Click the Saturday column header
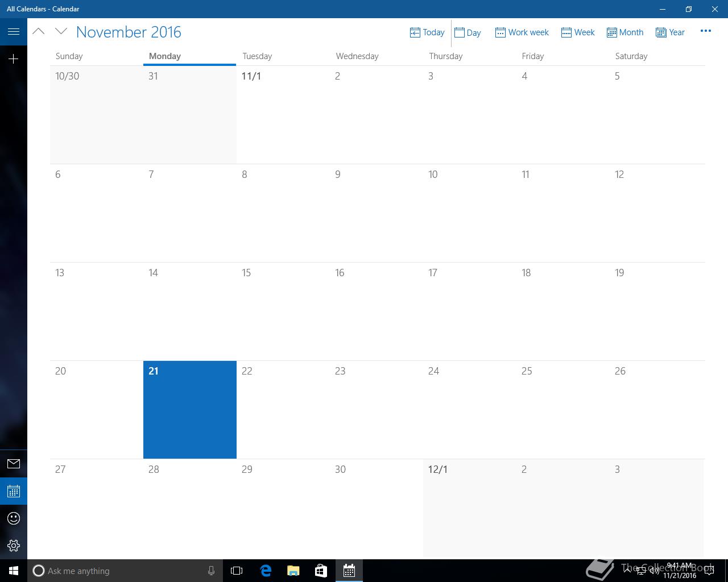The width and height of the screenshot is (728, 582). pyautogui.click(x=631, y=56)
